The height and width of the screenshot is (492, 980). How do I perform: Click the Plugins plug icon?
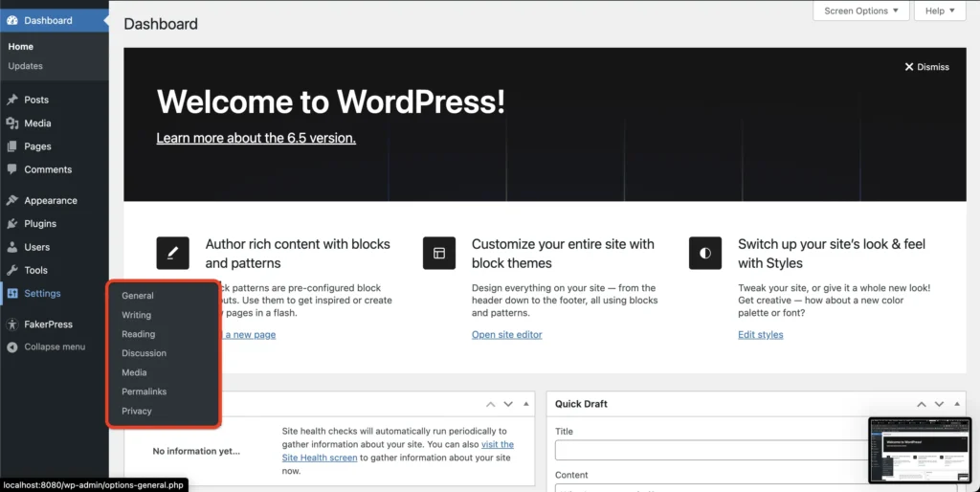coord(12,224)
